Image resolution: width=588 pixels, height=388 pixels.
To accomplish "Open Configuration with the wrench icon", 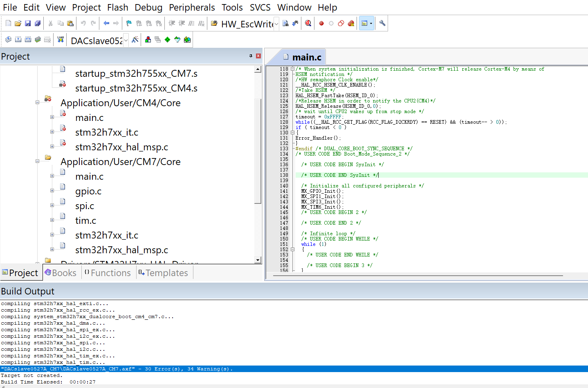I will coord(382,24).
